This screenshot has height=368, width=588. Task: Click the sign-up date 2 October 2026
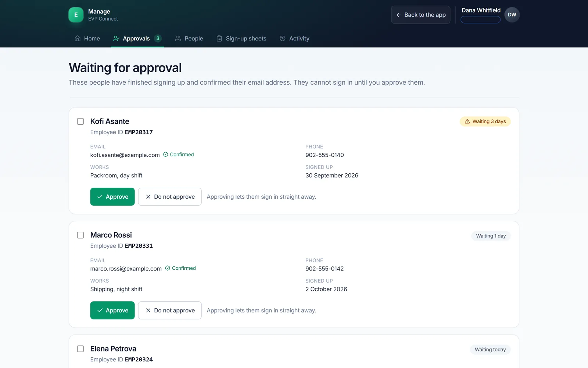326,289
